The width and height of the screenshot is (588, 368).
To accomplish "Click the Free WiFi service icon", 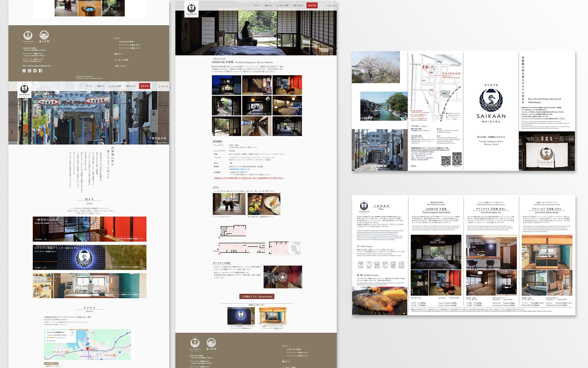I will [361, 264].
